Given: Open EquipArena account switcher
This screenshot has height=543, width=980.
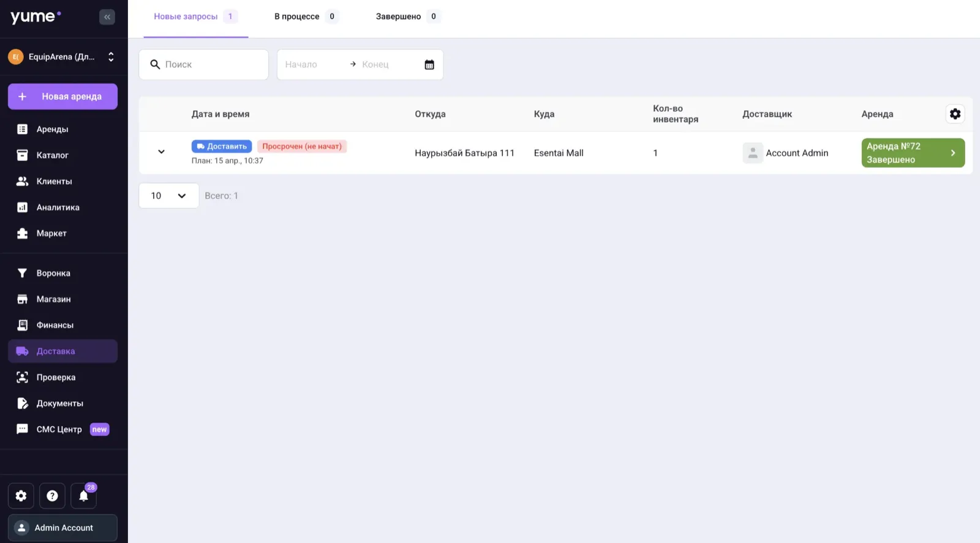Looking at the screenshot, I should click(62, 57).
